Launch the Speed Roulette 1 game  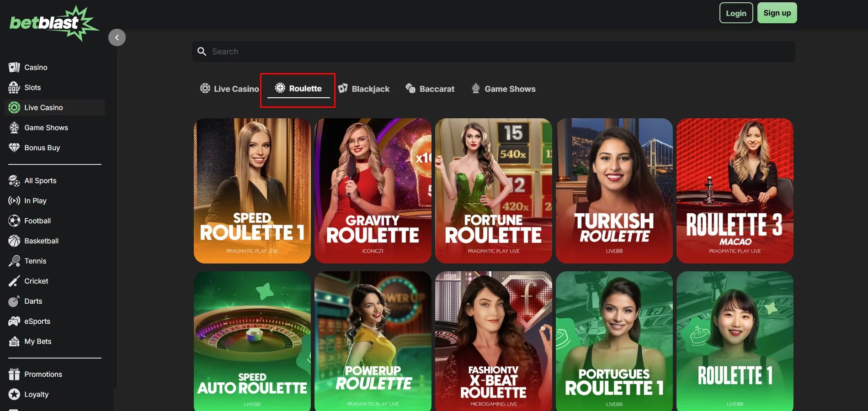click(x=252, y=191)
